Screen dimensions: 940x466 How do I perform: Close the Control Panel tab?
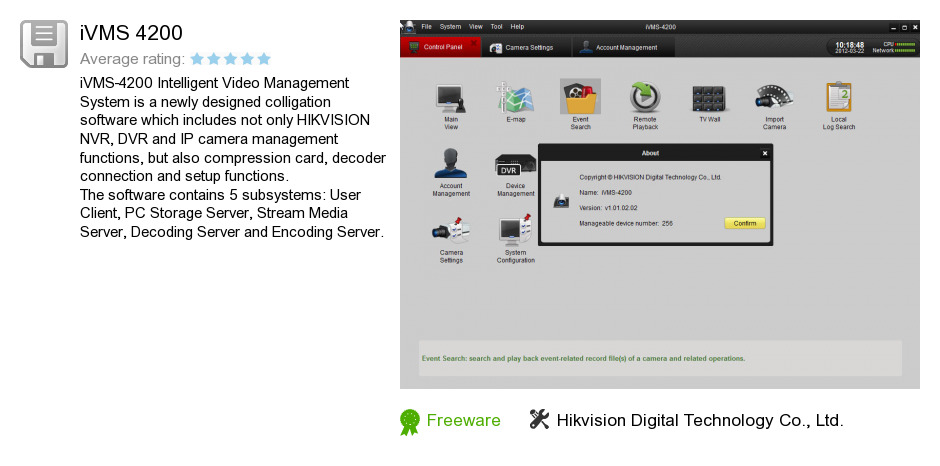click(x=474, y=43)
